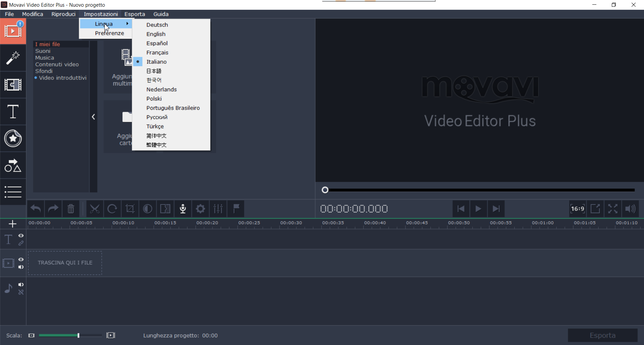Open the More tools list icon
This screenshot has width=644, height=345.
[x=13, y=192]
